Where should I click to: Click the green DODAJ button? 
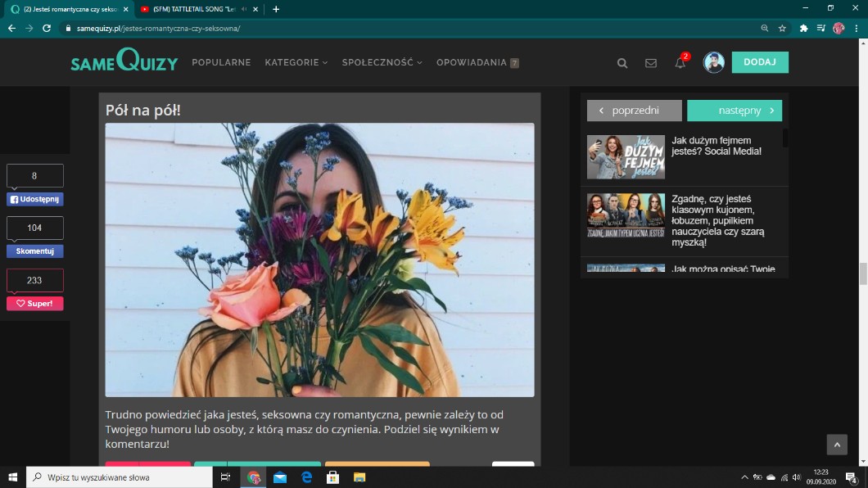click(x=759, y=62)
